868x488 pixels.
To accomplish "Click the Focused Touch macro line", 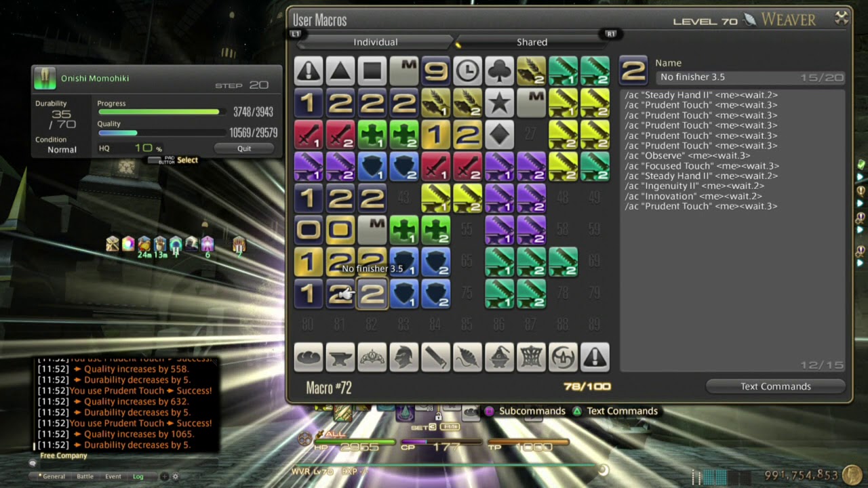I will 702,166.
